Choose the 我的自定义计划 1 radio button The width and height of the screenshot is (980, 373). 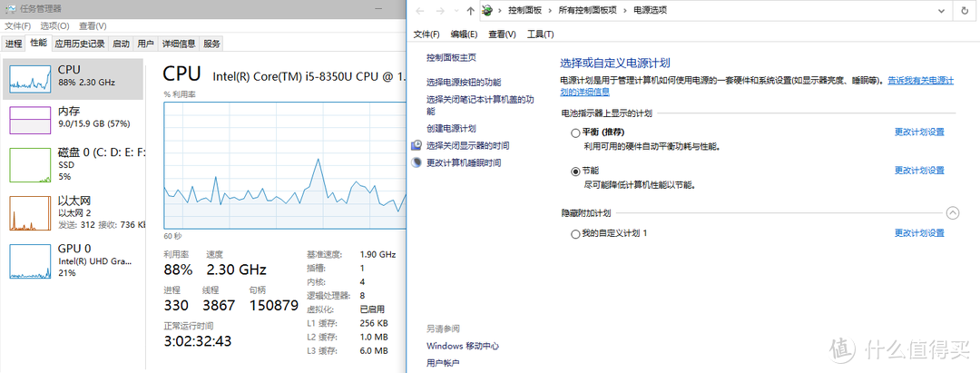[575, 234]
